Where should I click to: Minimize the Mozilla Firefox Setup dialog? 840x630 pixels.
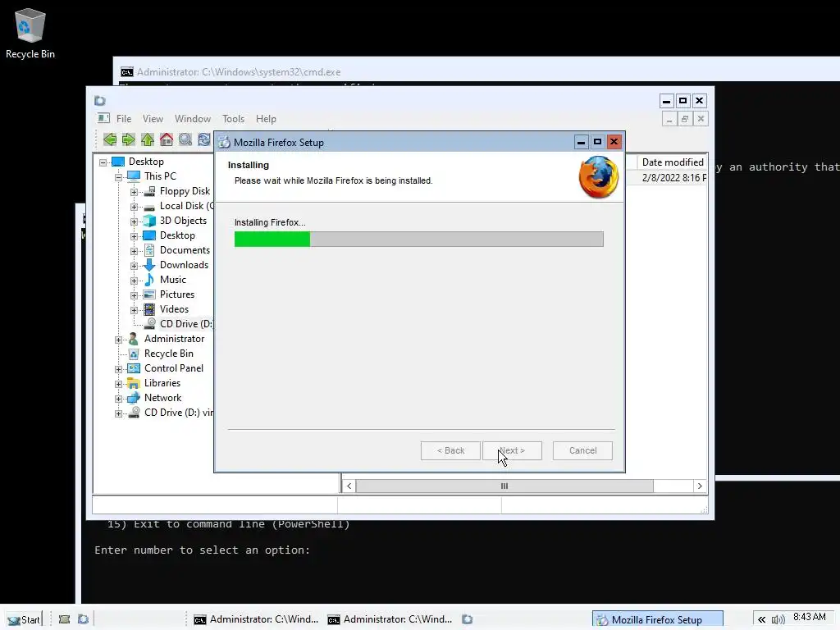click(582, 142)
